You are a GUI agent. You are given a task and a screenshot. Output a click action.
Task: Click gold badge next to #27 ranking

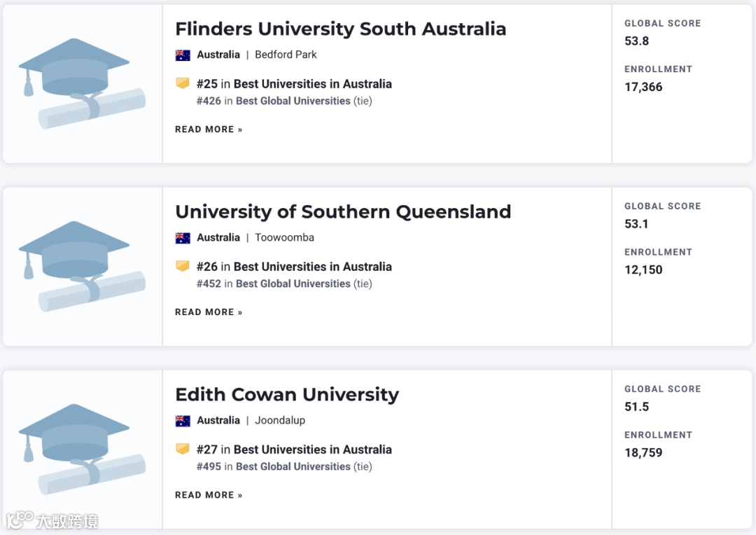click(183, 449)
